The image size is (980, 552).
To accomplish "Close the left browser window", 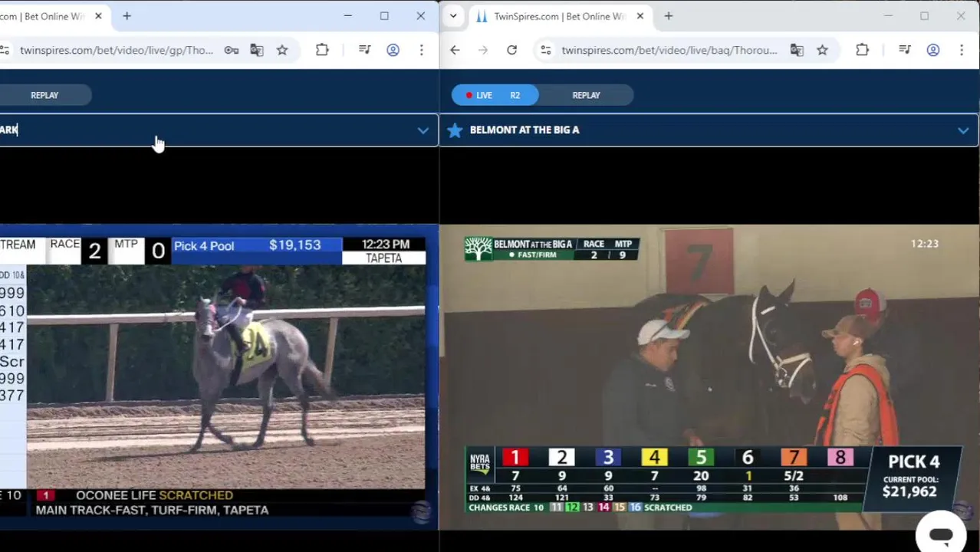I will [x=420, y=16].
